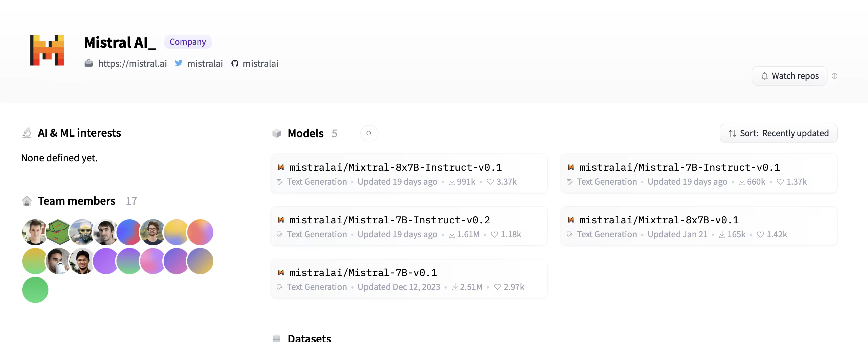Click the Text Generation tag on Mistral-7B-Instruct-v0.2

317,234
